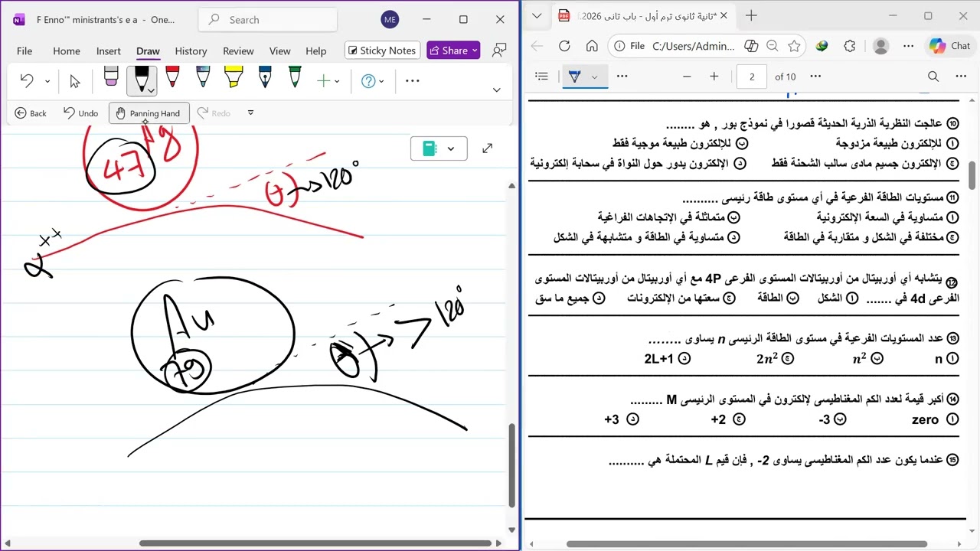Image resolution: width=980 pixels, height=551 pixels.
Task: Click the green plus add pen icon
Action: pos(324,80)
